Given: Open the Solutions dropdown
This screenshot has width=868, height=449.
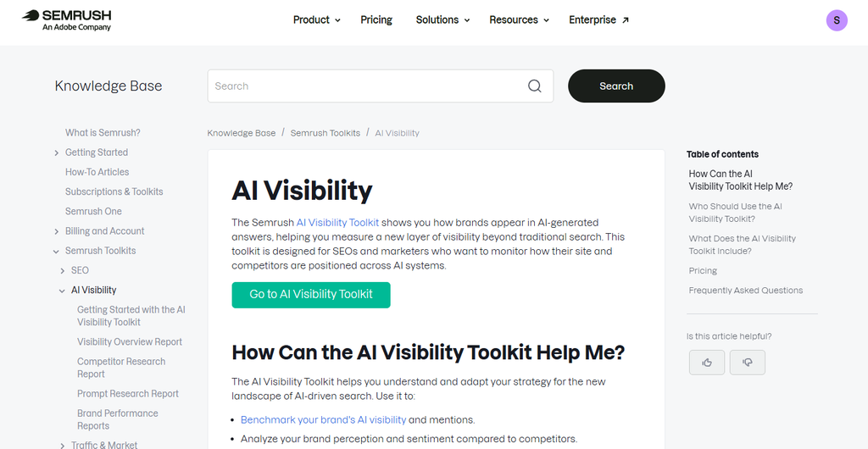Looking at the screenshot, I should 442,19.
